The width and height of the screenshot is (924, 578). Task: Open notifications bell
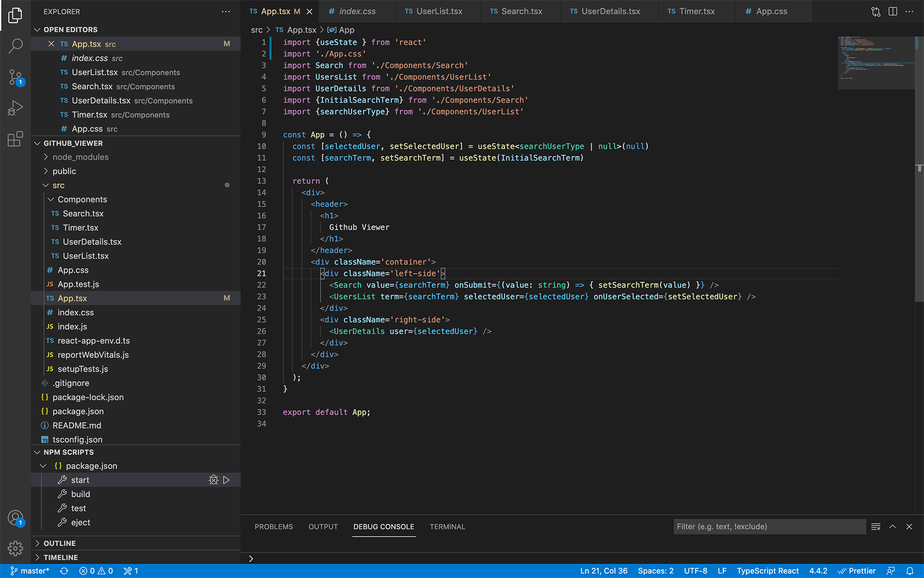pos(910,571)
